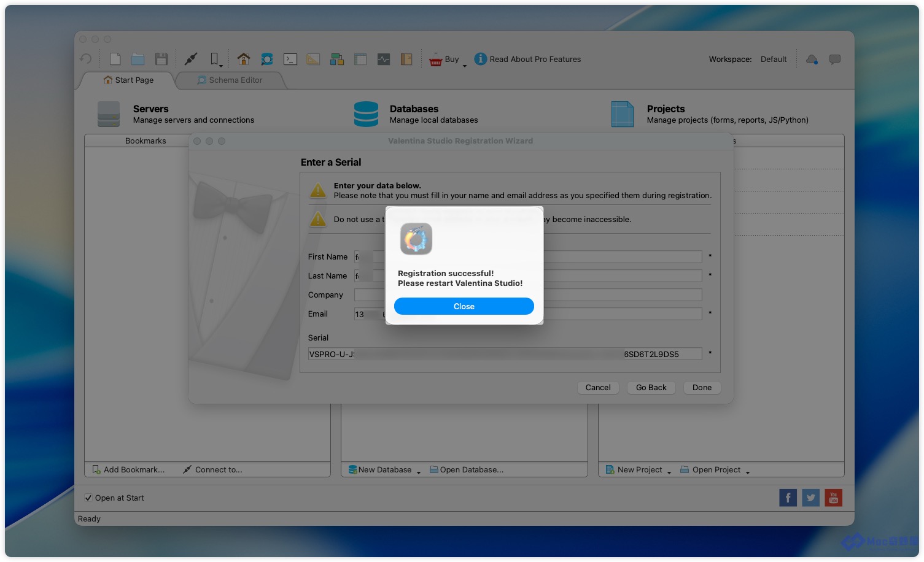Viewport: 924px width, 562px height.
Task: Open the Twitter icon link
Action: 811,498
